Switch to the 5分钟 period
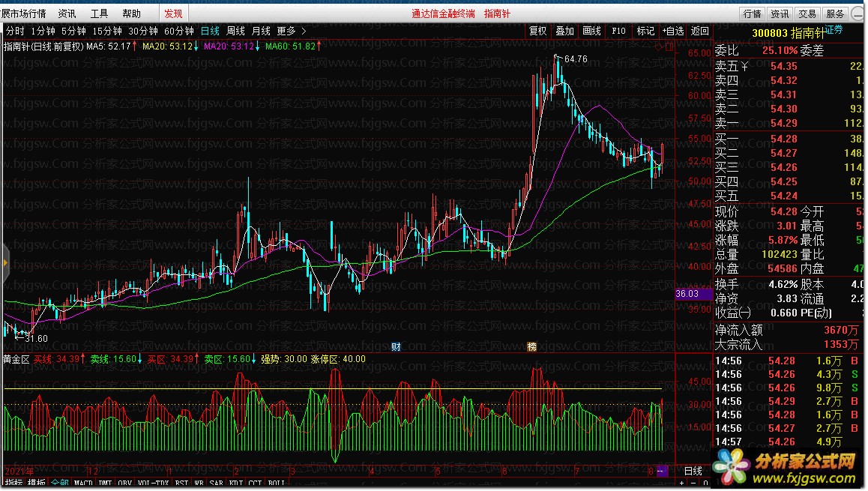Viewport: 868px width, 491px height. (x=73, y=31)
